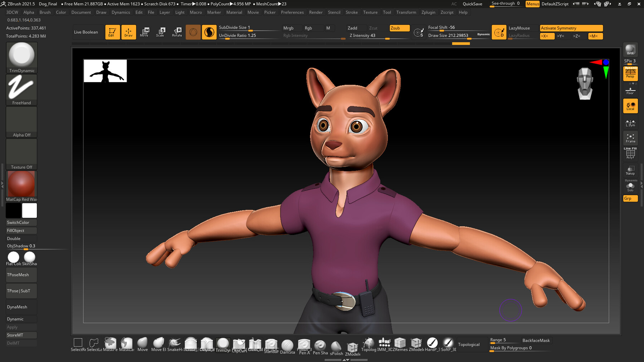
Task: Open the Zplugin menu
Action: pos(428,12)
